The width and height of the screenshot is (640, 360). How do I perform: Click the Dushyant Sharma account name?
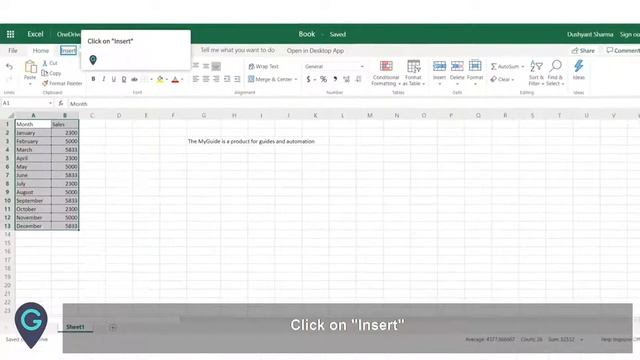(x=590, y=34)
